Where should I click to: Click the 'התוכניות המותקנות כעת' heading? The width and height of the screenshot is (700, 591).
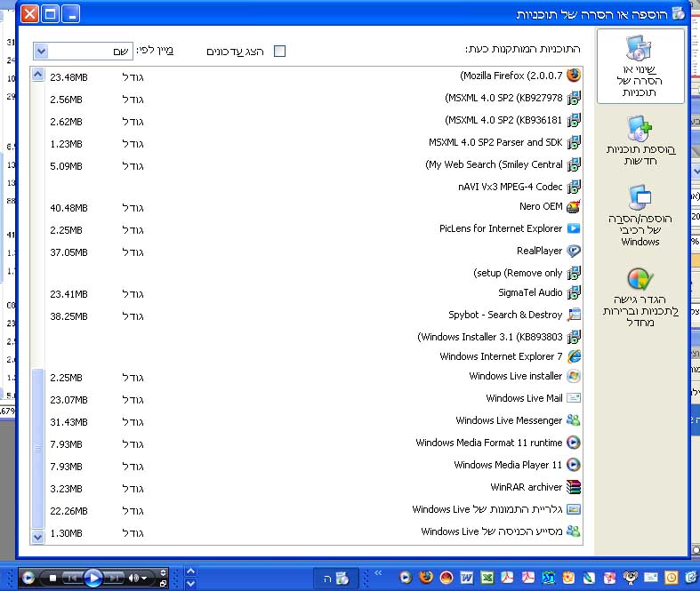click(x=523, y=49)
